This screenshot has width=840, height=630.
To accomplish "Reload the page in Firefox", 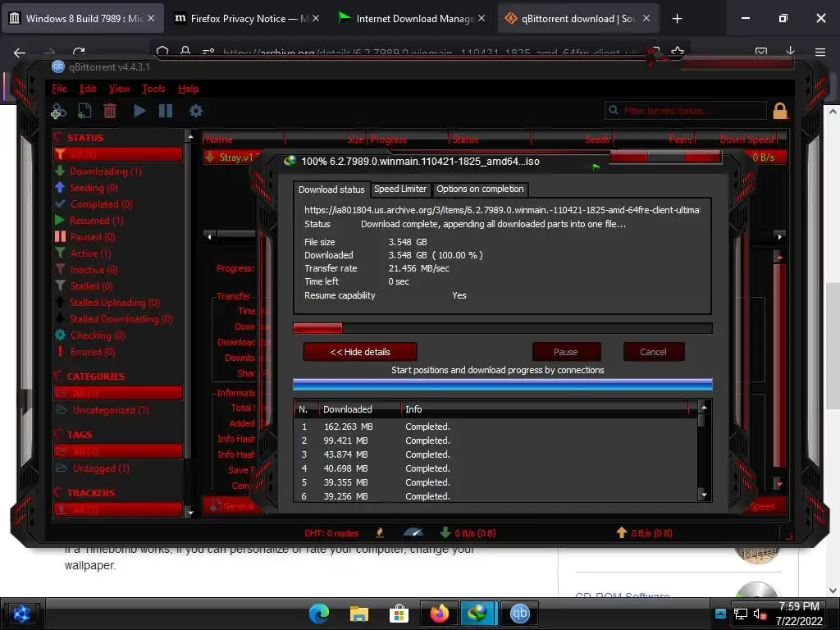I will (80, 52).
